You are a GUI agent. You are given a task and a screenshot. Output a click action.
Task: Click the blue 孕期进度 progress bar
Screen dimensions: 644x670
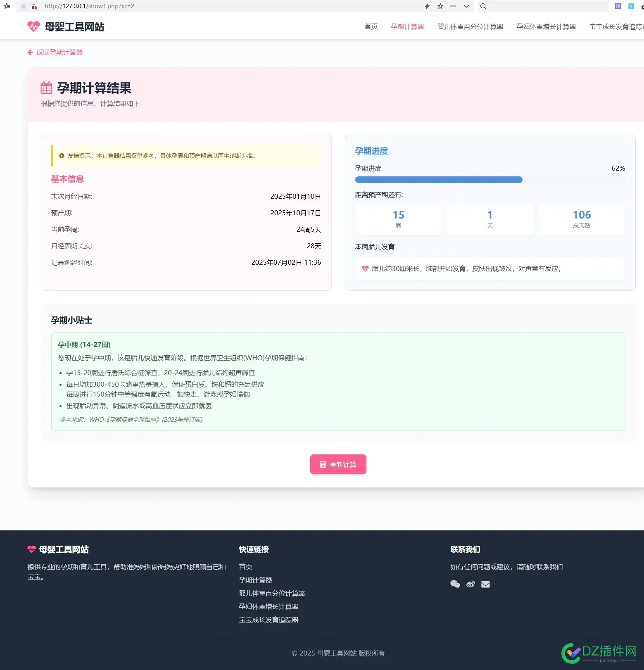pyautogui.click(x=439, y=180)
